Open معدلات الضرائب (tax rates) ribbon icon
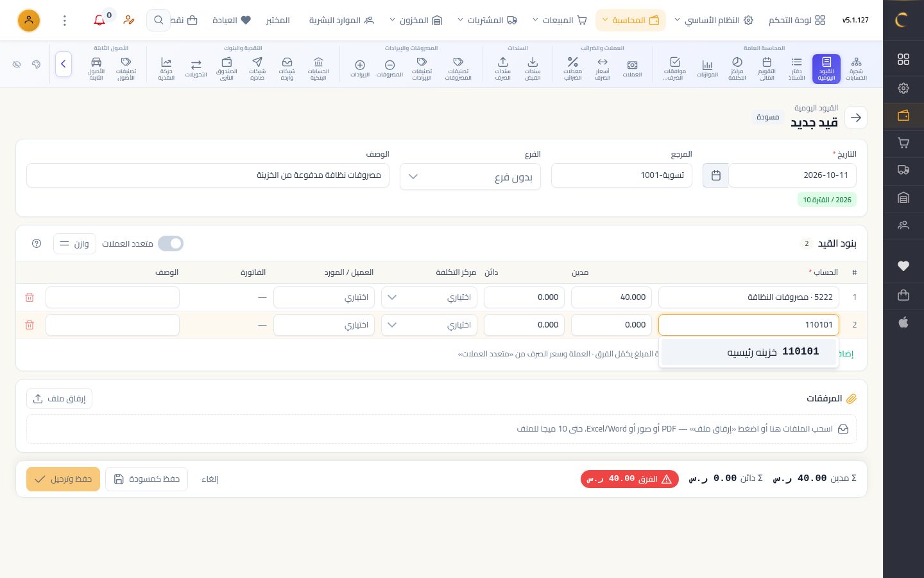 click(572, 69)
